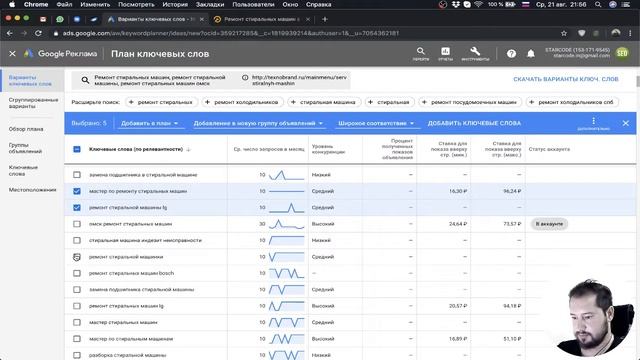
Task: Bookmark the page with the star icon
Action: pos(564,33)
